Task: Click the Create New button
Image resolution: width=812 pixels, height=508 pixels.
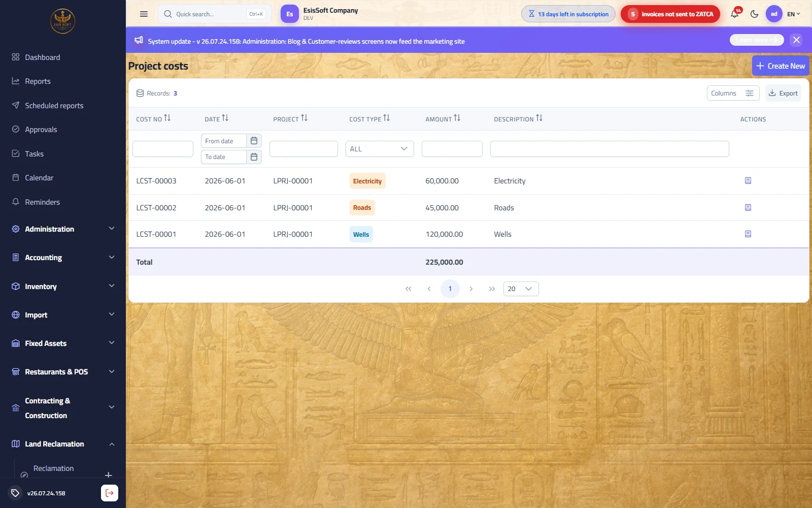Action: 781,66
